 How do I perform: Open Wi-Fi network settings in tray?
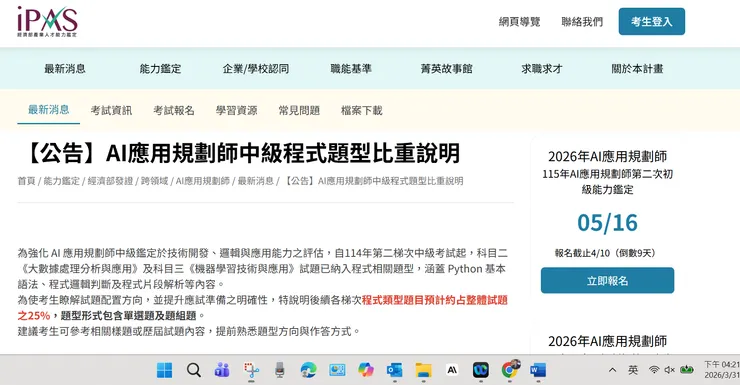point(654,370)
